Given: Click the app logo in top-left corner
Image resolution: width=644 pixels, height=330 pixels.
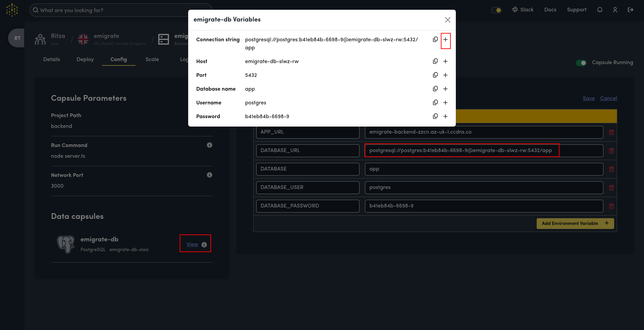Looking at the screenshot, I should 12,10.
